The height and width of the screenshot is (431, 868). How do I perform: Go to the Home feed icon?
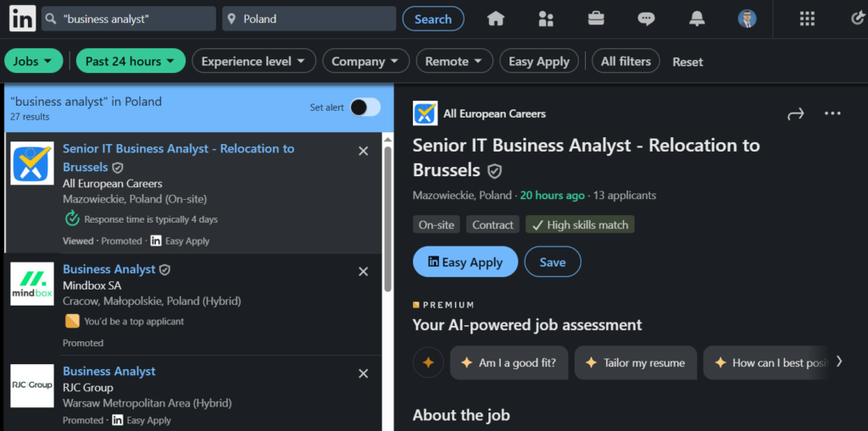(495, 19)
